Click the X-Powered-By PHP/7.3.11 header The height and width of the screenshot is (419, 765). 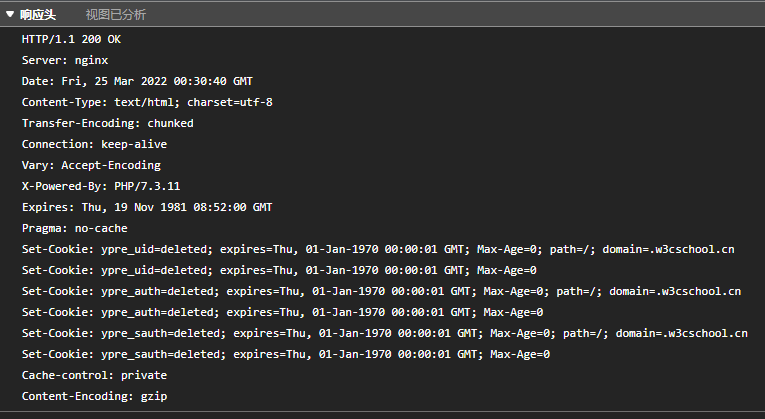click(101, 186)
